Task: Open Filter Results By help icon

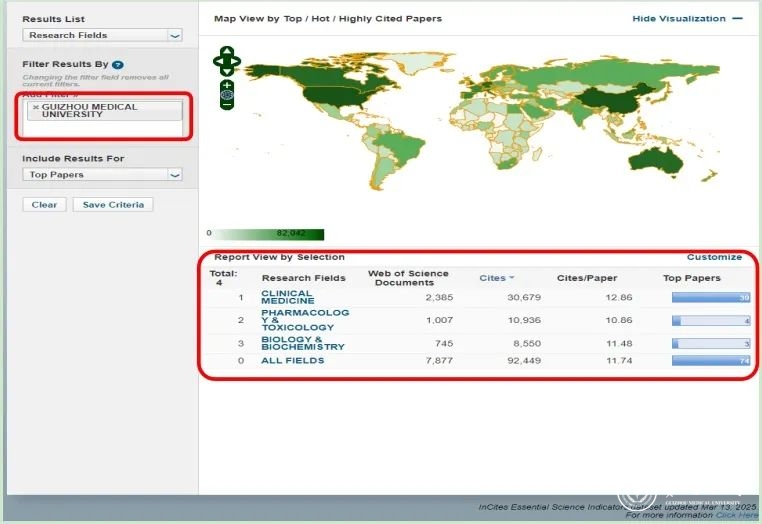Action: [118, 65]
